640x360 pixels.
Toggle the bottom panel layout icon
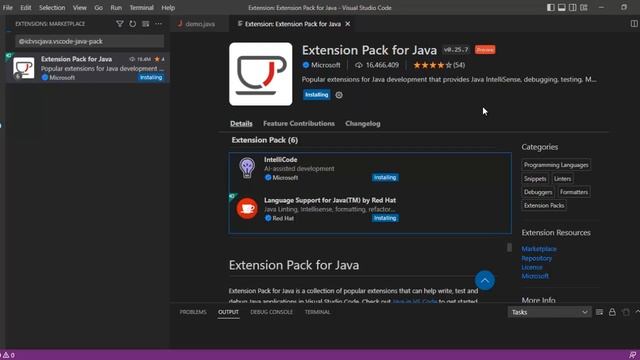562,7
